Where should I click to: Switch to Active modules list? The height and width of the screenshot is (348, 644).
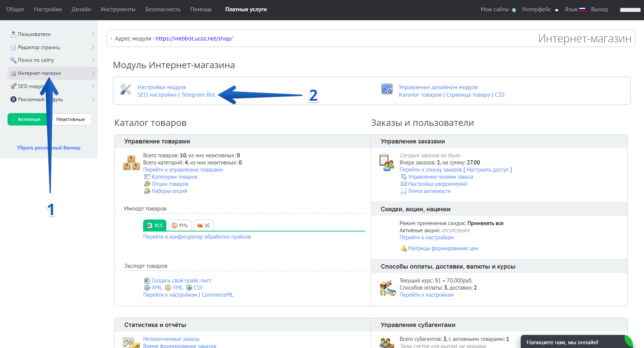coord(29,119)
